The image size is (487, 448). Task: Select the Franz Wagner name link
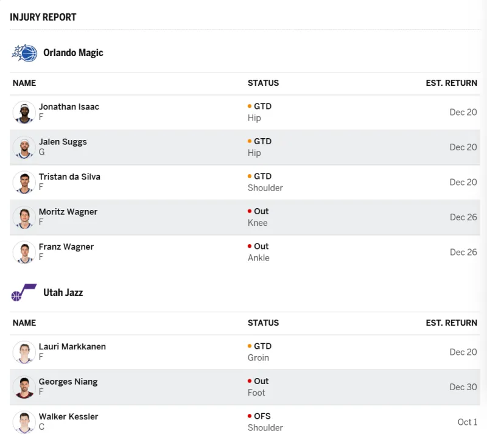pos(66,247)
